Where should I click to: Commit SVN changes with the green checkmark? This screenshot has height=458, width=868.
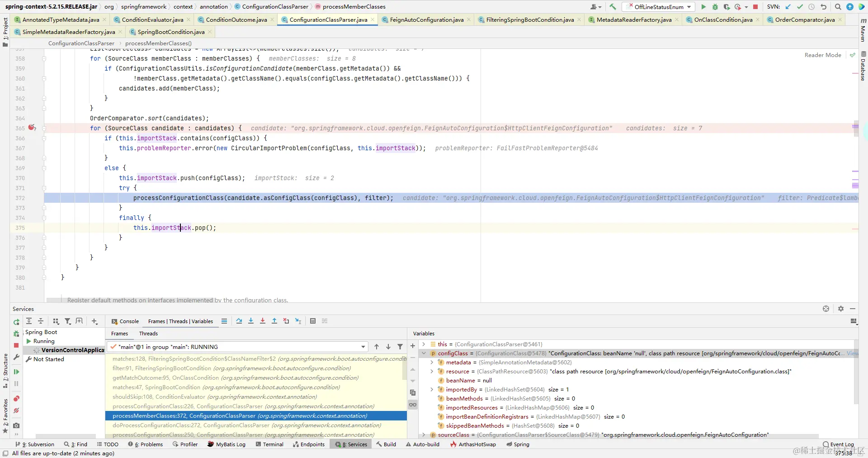800,7
